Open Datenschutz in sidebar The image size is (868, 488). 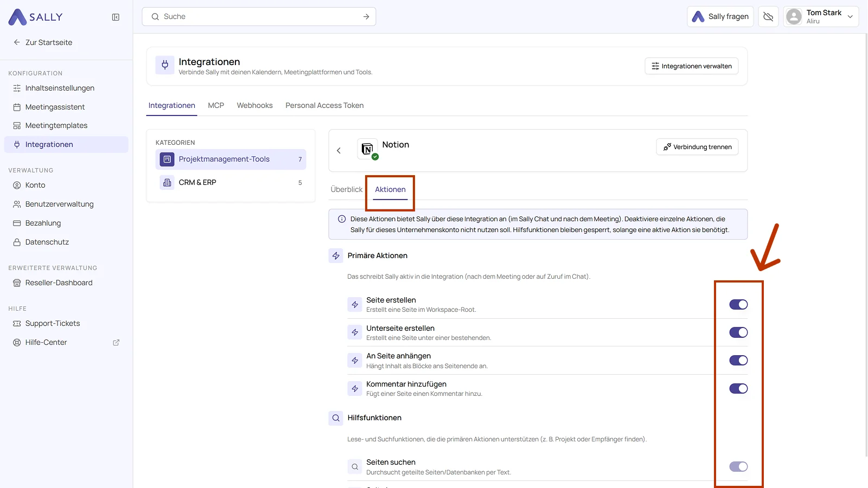[66, 242]
